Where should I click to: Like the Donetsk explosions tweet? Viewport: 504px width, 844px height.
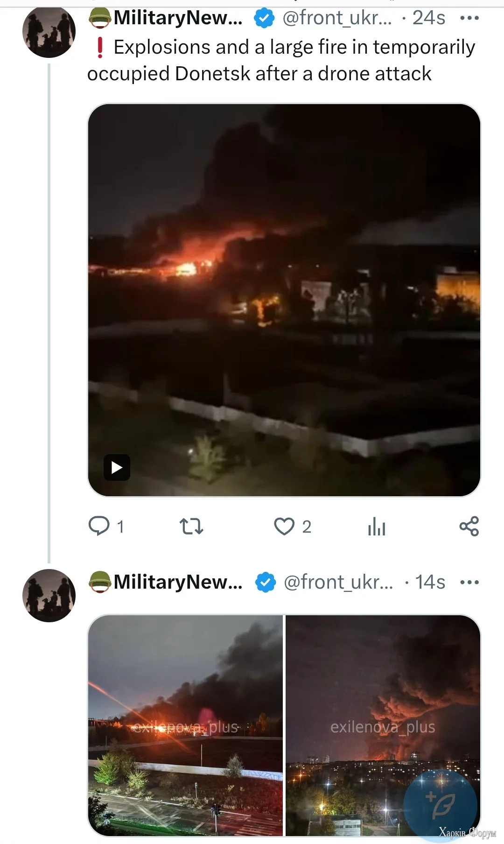[284, 526]
